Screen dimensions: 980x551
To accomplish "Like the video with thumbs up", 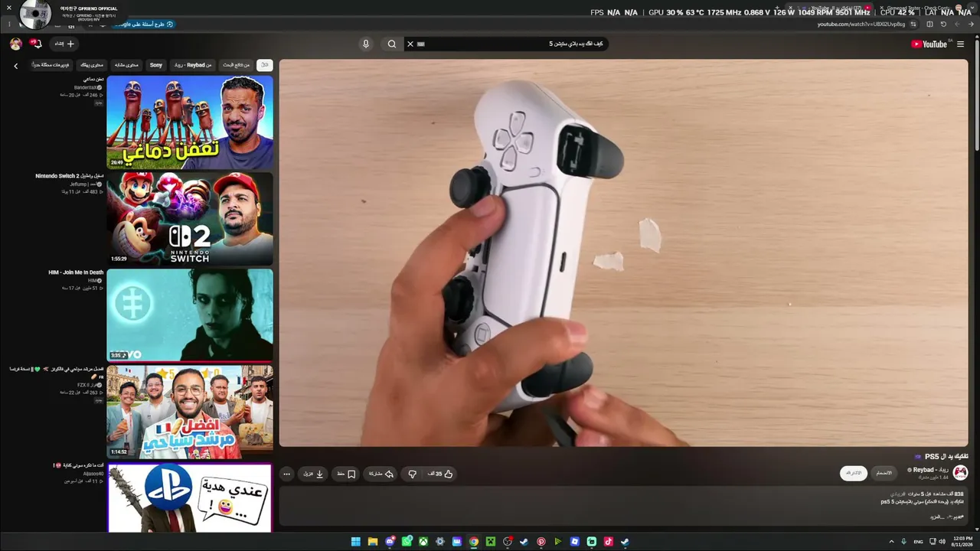I will pos(441,474).
